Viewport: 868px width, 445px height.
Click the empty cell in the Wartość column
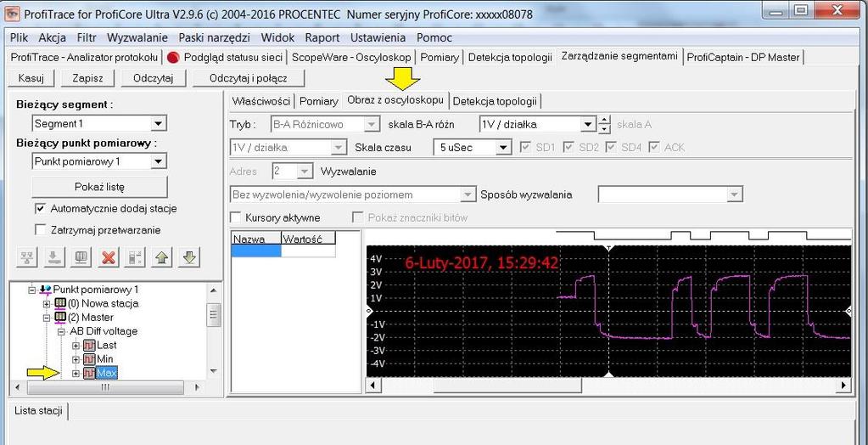[308, 251]
